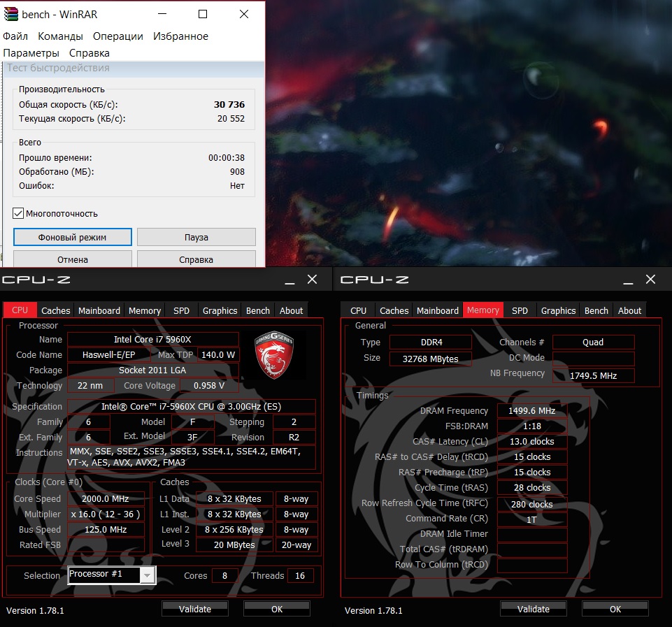Click the '140.0 W' Max TDP value
Screen dimensions: 672x627
coord(218,354)
